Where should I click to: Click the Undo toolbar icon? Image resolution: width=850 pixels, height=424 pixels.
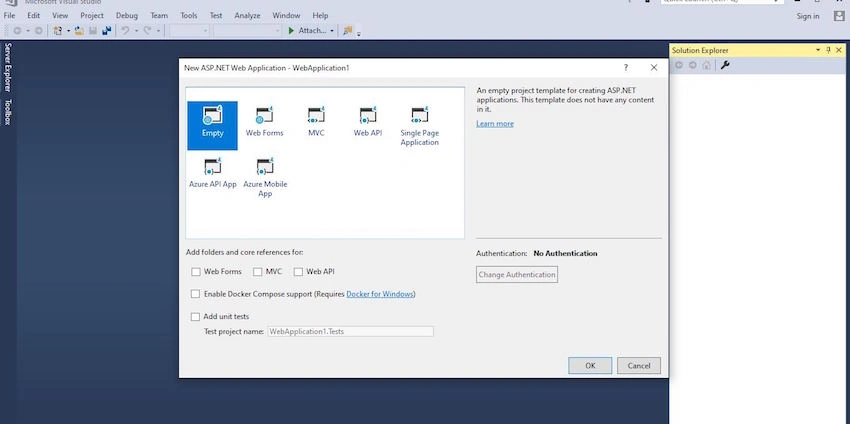[125, 31]
